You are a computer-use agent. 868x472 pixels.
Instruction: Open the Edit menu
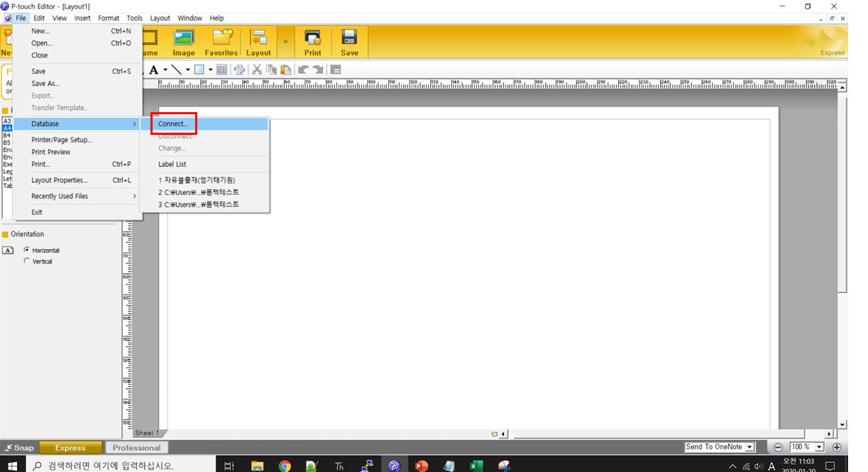click(39, 18)
